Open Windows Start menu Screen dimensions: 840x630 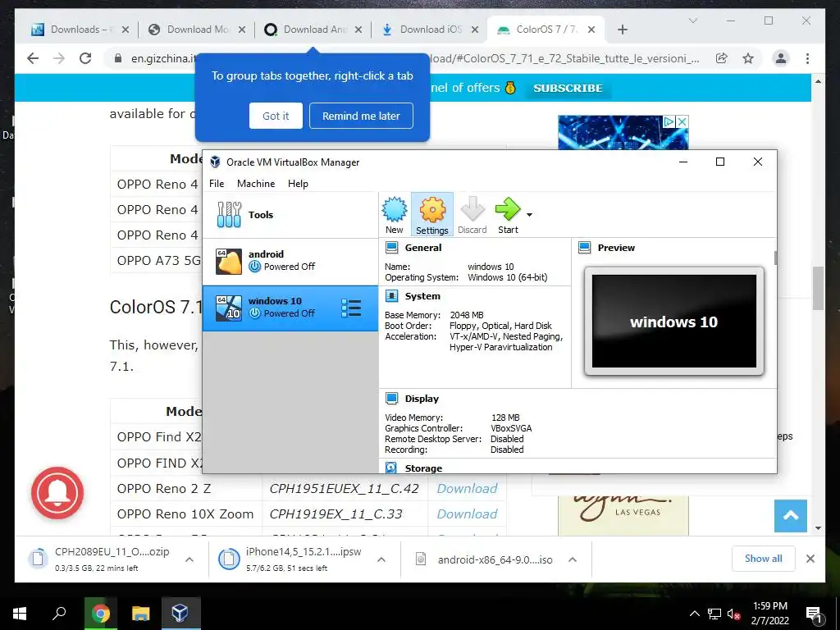[x=20, y=614]
